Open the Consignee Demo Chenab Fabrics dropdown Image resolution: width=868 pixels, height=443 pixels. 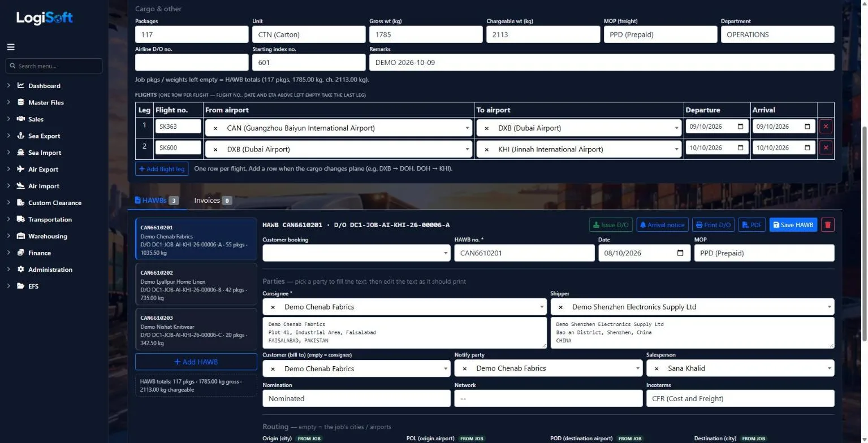coord(404,307)
